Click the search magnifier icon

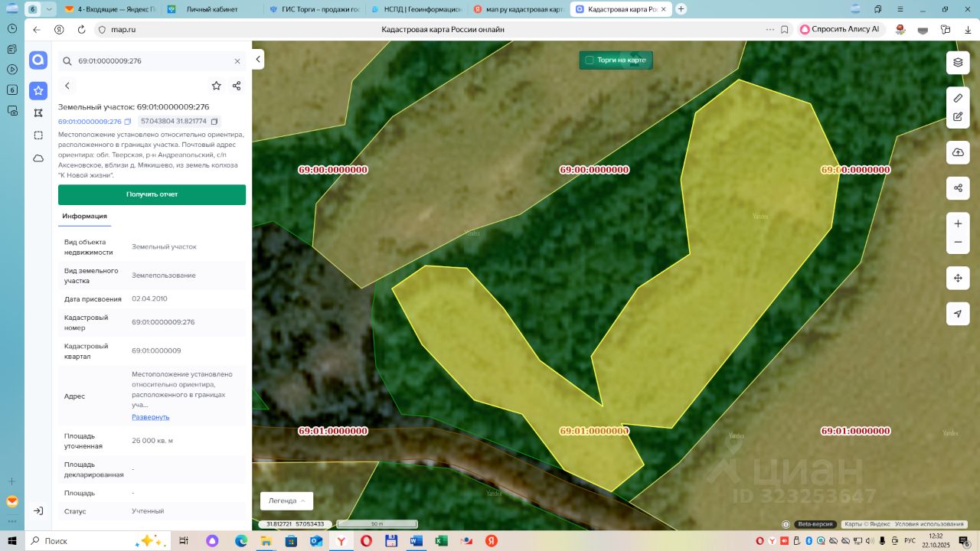(x=67, y=61)
